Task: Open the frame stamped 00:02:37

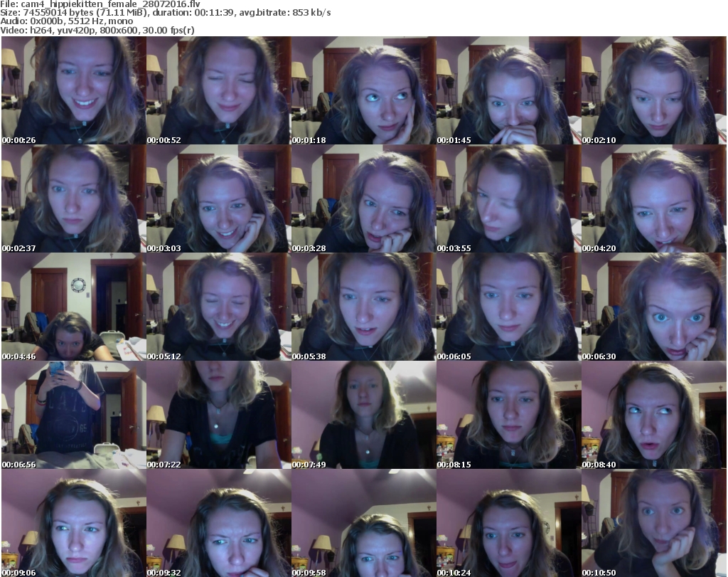Action: tap(74, 198)
